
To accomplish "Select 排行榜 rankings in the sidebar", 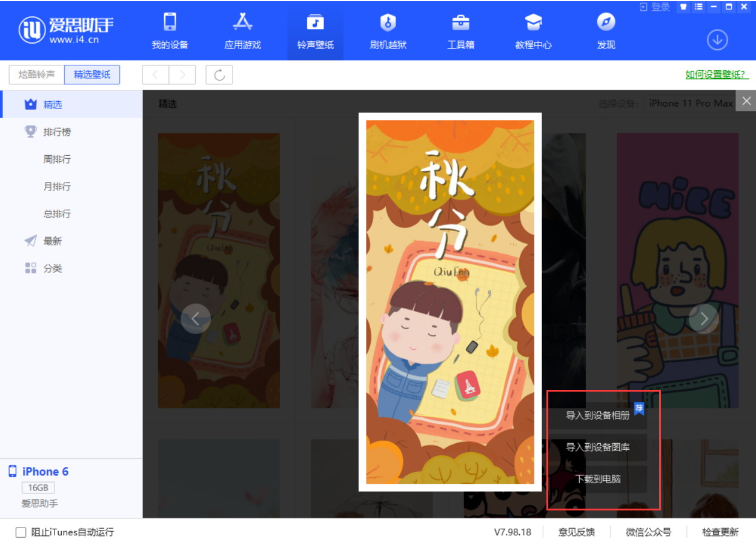I will point(57,132).
